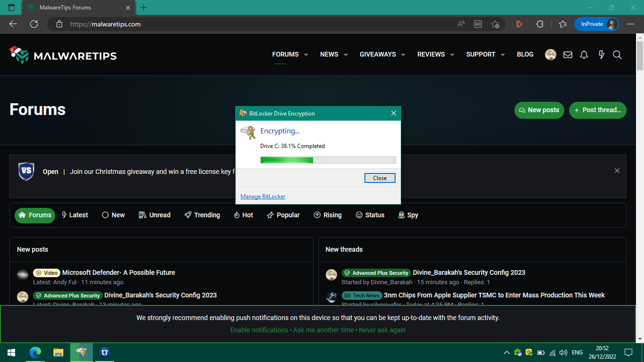
Task: Switch to the Status tab
Action: pos(370,215)
